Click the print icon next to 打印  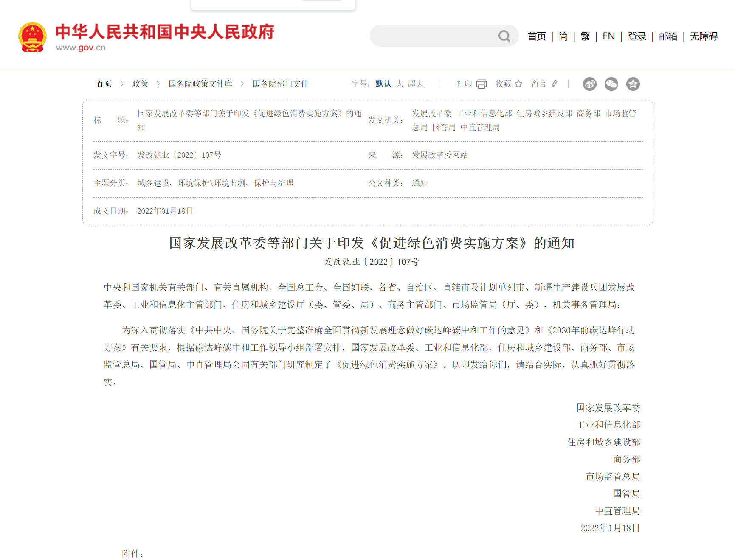pyautogui.click(x=481, y=84)
